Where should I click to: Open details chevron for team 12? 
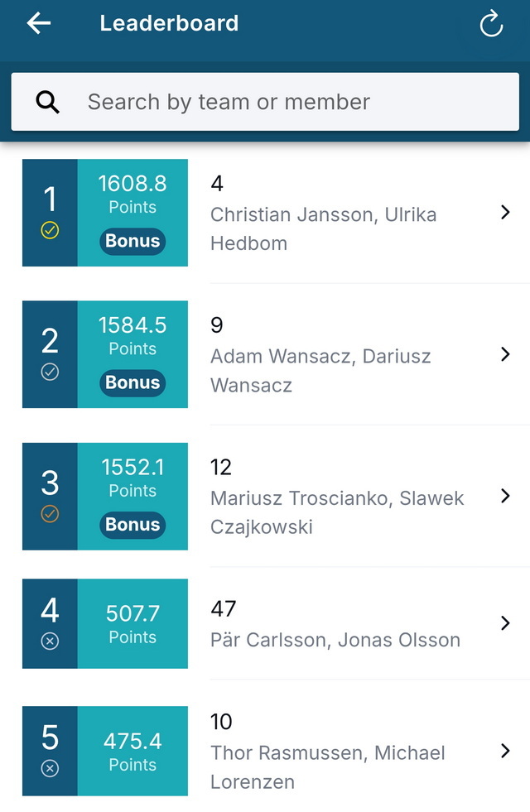click(506, 496)
